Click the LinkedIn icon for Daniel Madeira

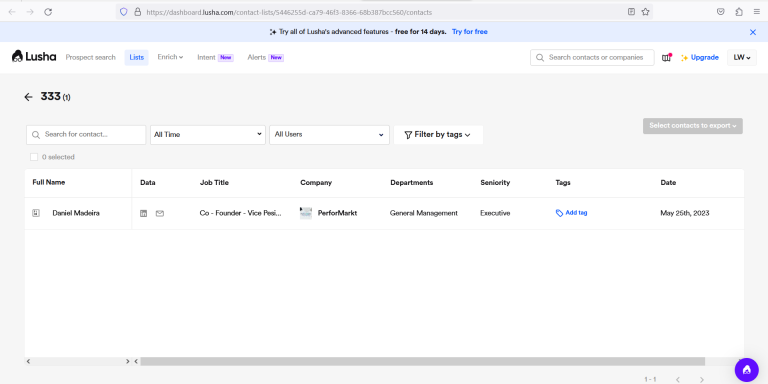[x=144, y=213]
